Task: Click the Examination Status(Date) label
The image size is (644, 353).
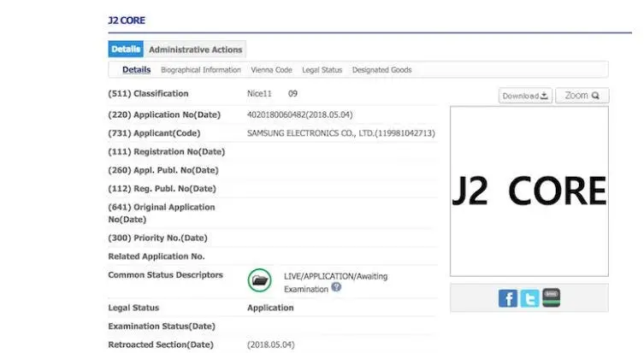Action: coord(162,326)
